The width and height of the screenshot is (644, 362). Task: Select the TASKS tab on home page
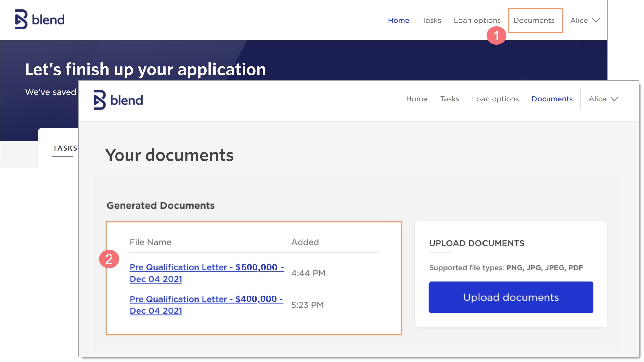[x=65, y=148]
